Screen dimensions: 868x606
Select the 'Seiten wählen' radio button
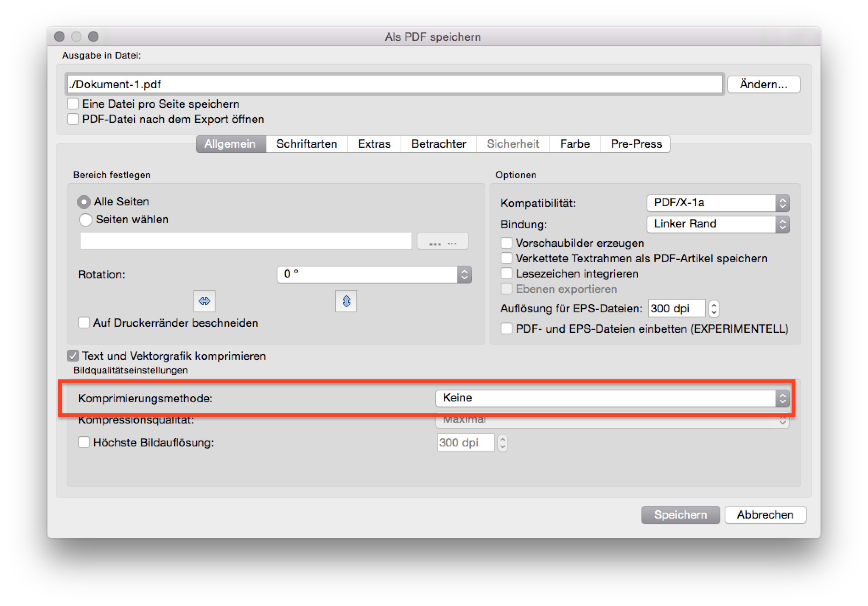pyautogui.click(x=85, y=219)
